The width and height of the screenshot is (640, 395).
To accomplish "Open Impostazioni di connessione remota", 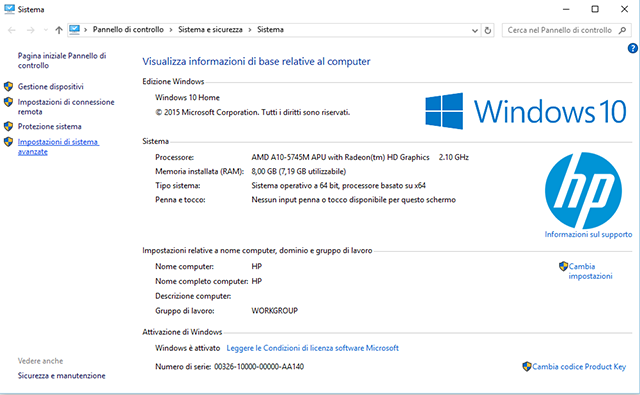I will tap(66, 107).
